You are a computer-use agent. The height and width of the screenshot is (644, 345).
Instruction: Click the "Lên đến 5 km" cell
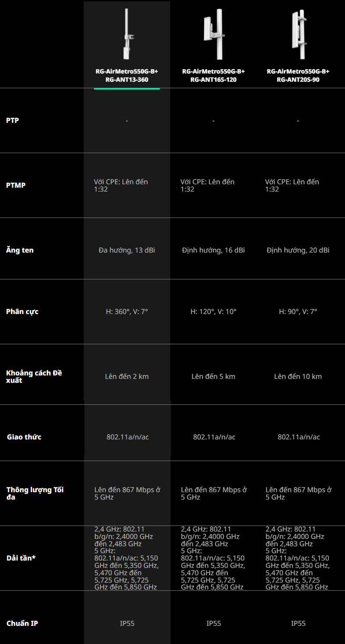pyautogui.click(x=213, y=376)
